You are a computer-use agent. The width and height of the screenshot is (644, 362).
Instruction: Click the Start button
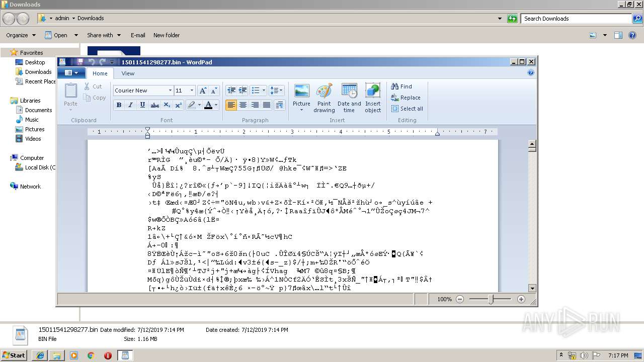tap(14, 355)
